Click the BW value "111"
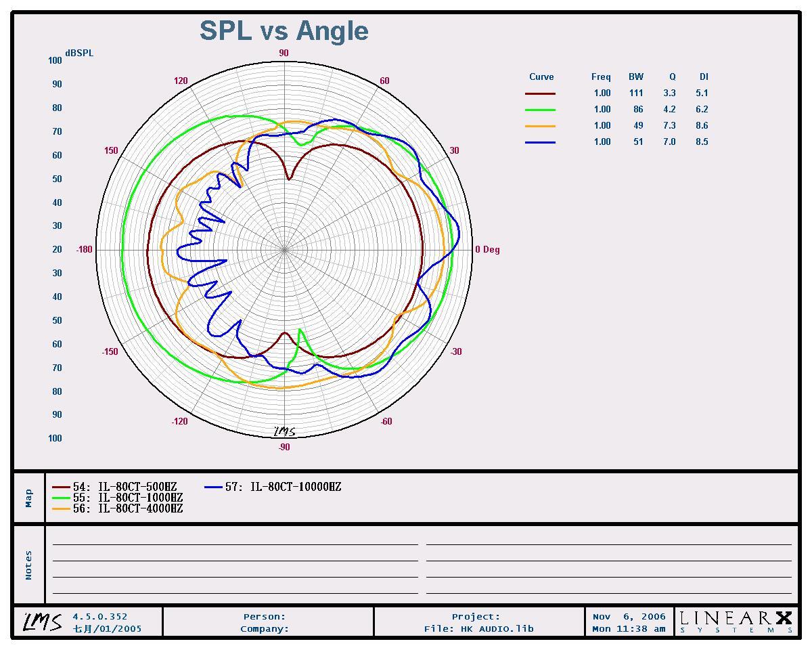Viewport: 812px width, 650px height. tap(636, 93)
